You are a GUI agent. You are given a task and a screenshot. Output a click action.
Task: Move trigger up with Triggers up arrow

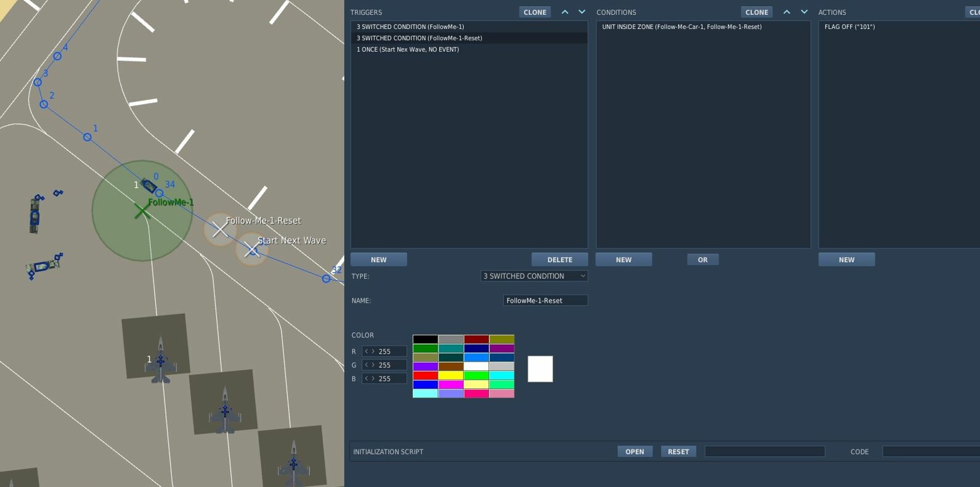tap(565, 12)
